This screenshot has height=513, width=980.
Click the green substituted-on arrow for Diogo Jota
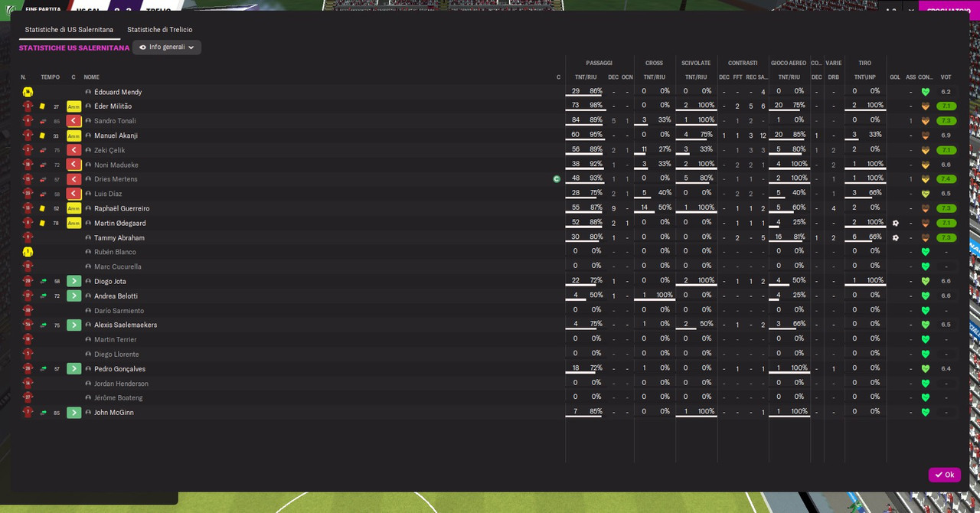[x=73, y=281]
